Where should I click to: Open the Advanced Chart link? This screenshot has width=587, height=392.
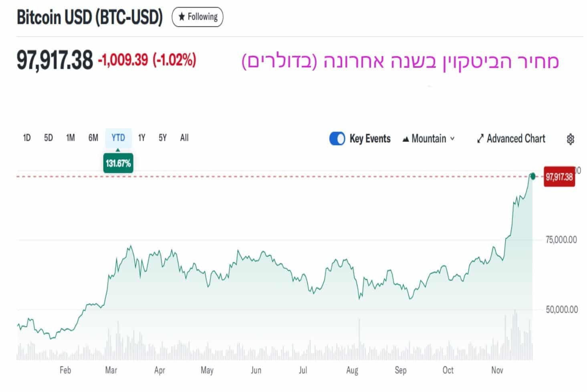coord(516,139)
